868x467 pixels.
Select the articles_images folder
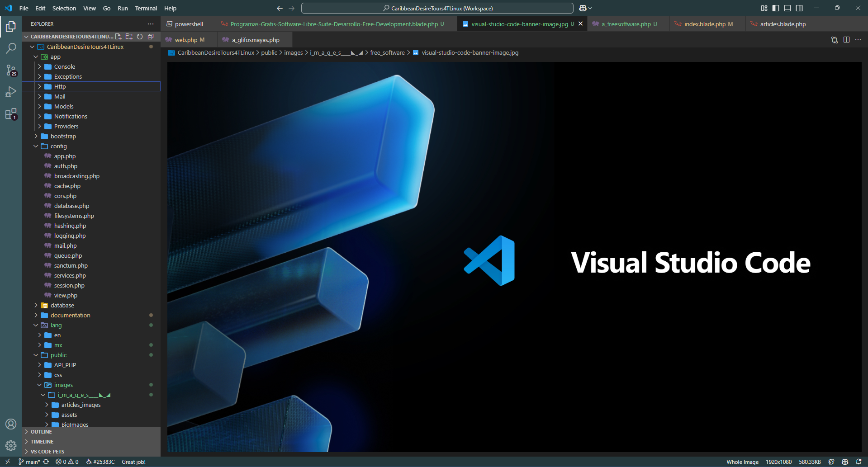point(91,405)
